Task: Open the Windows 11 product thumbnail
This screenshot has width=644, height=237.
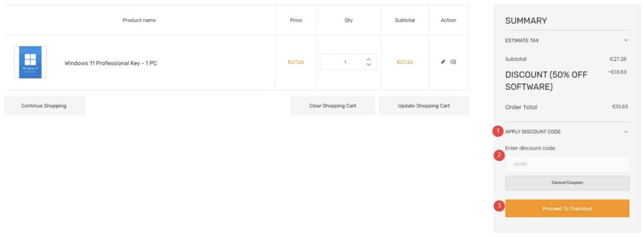Action: pos(30,62)
